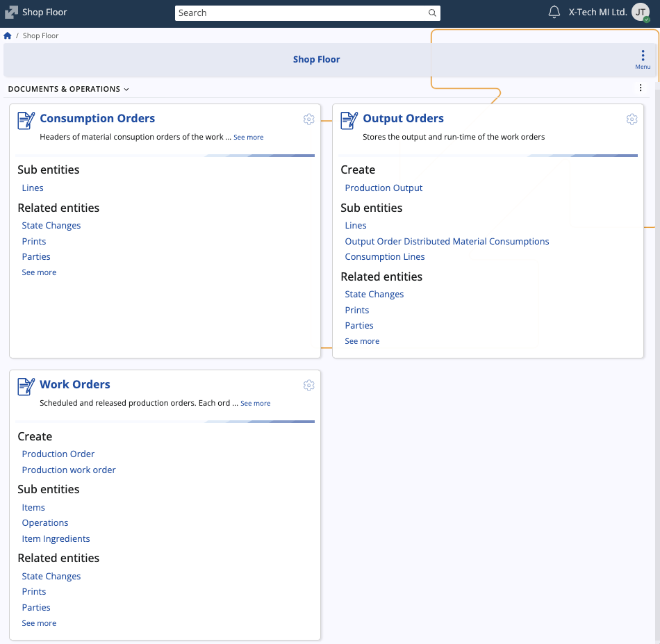The image size is (660, 644).
Task: Click the Output Orders document icon
Action: (x=349, y=120)
